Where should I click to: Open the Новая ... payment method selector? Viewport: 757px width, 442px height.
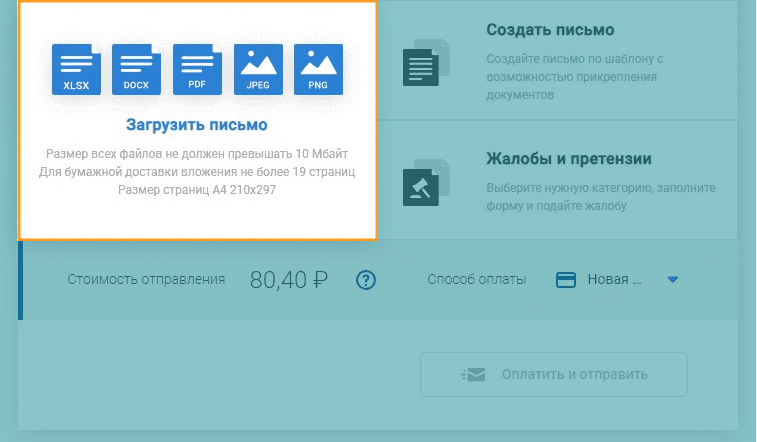[x=617, y=279]
